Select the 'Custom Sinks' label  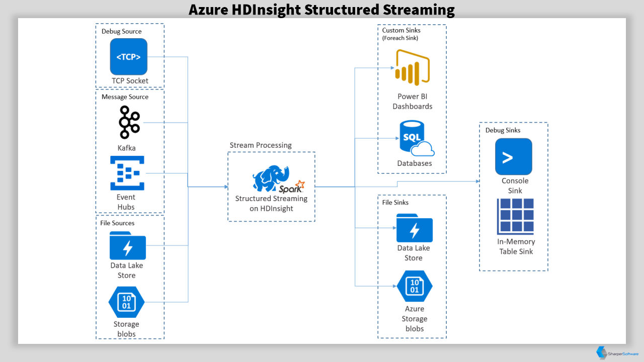click(x=401, y=31)
